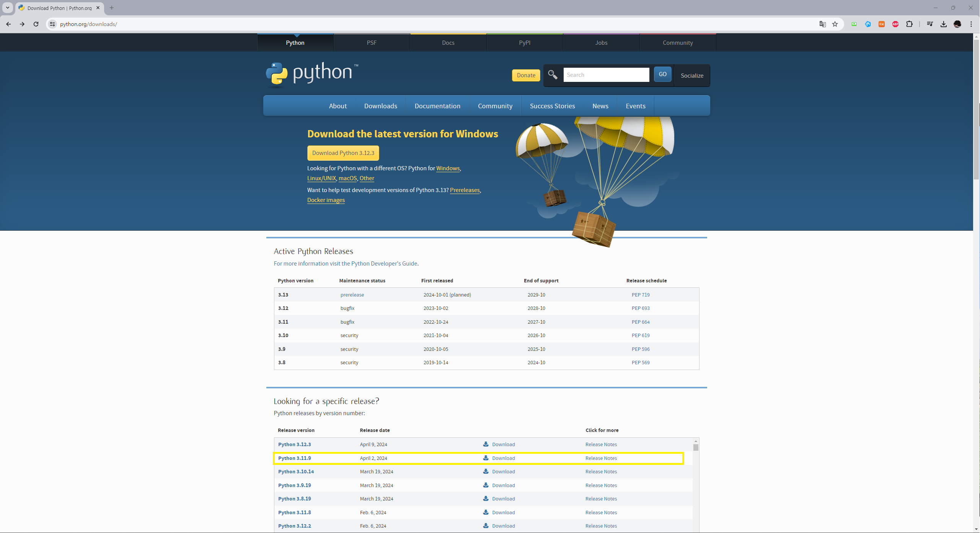Click the magnifying glass search icon
The image size is (980, 533).
(x=553, y=75)
